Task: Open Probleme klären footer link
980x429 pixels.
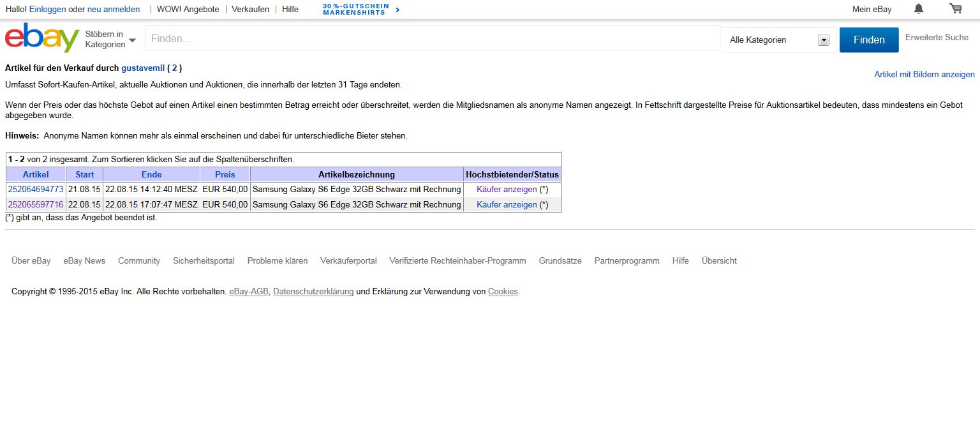Action: pyautogui.click(x=278, y=261)
